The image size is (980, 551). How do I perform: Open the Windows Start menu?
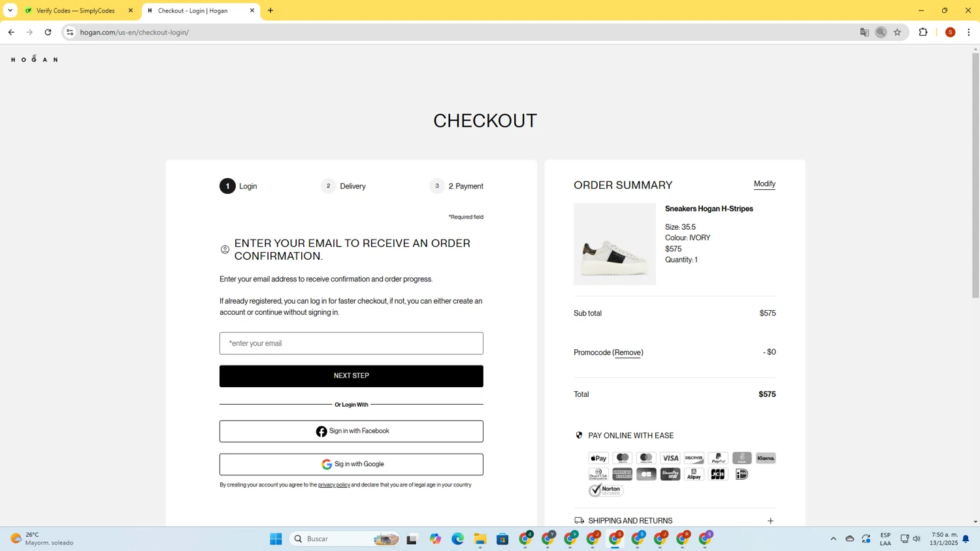[276, 539]
